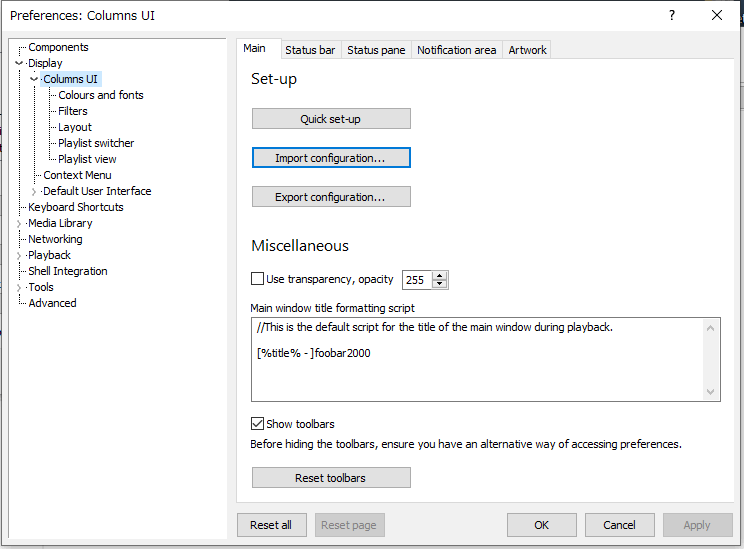Select Default User Interface item
Image resolution: width=744 pixels, height=549 pixels.
pos(97,191)
